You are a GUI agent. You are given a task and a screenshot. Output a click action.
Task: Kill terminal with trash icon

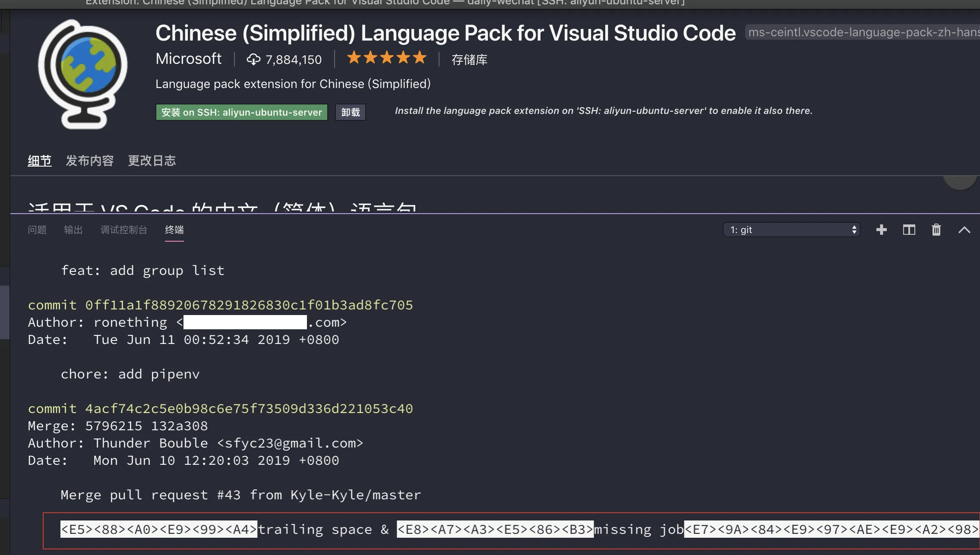936,230
